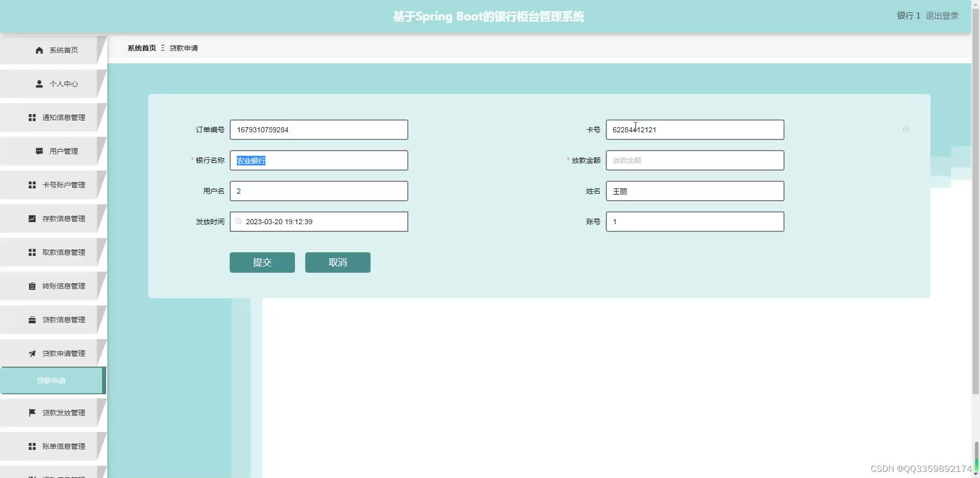Screen dimensions: 980x478
Task: Click the 取消 button
Action: point(338,262)
